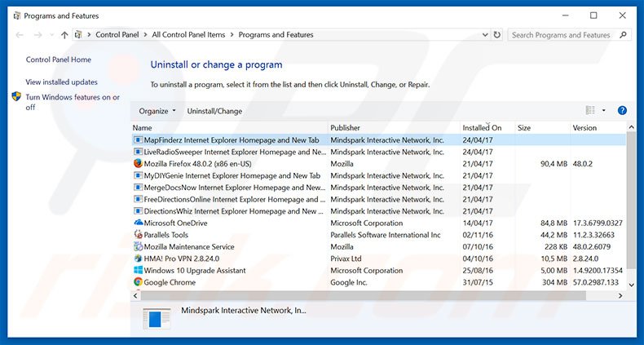This screenshot has height=345, width=644.
Task: Click the FreeDirectionsOnline program icon
Action: point(138,199)
